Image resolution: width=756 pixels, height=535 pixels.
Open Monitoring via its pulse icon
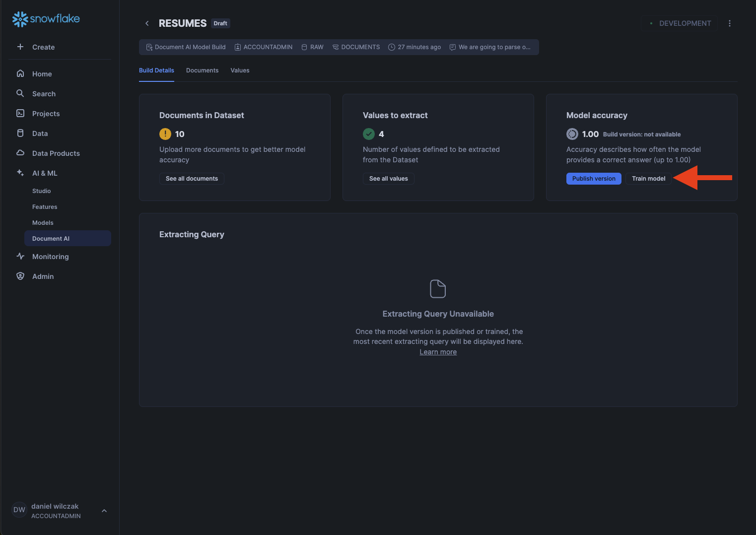click(x=20, y=256)
